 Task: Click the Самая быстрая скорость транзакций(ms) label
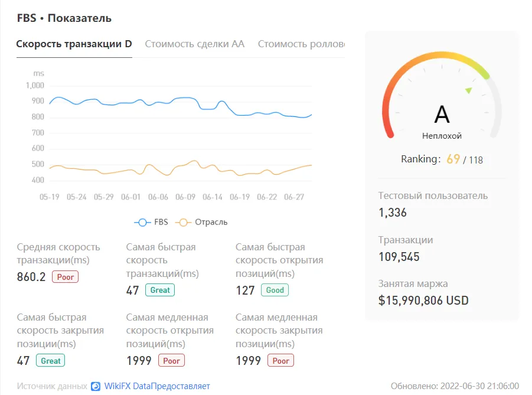pyautogui.click(x=162, y=260)
